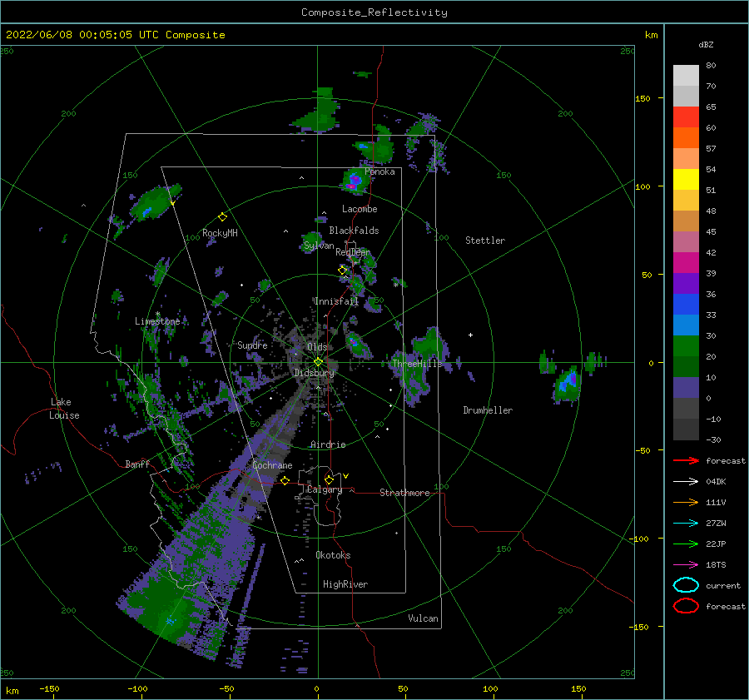
Task: Click the Okotoks city label
Action: pos(333,555)
